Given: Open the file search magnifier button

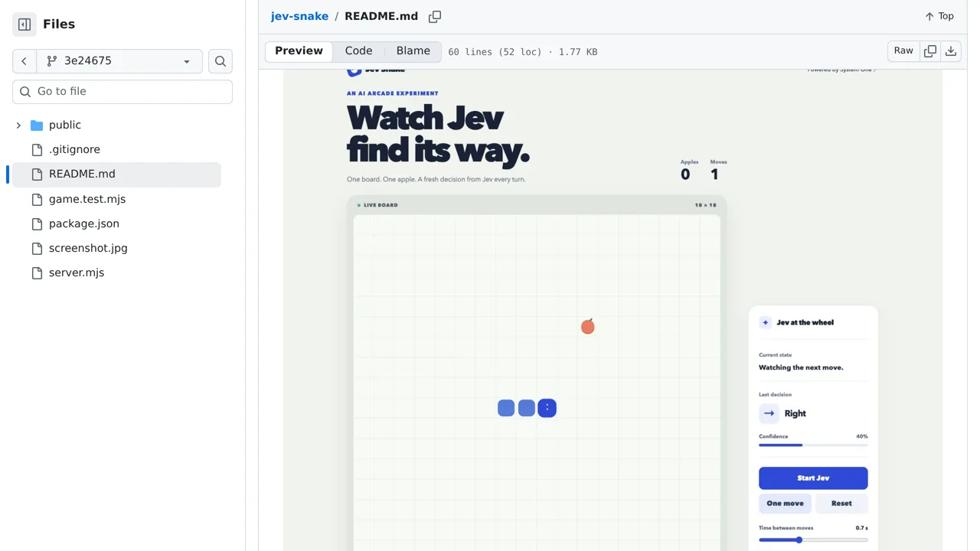Looking at the screenshot, I should coord(220,61).
